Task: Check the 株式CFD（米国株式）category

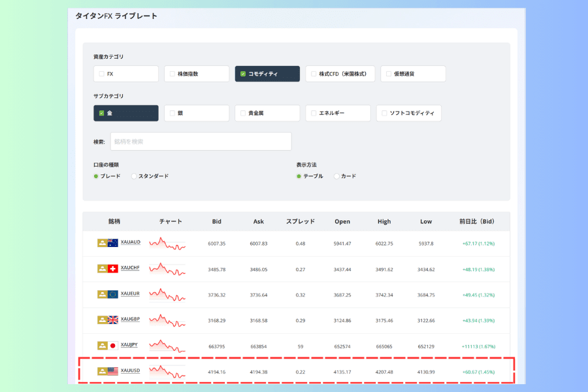Action: (314, 74)
